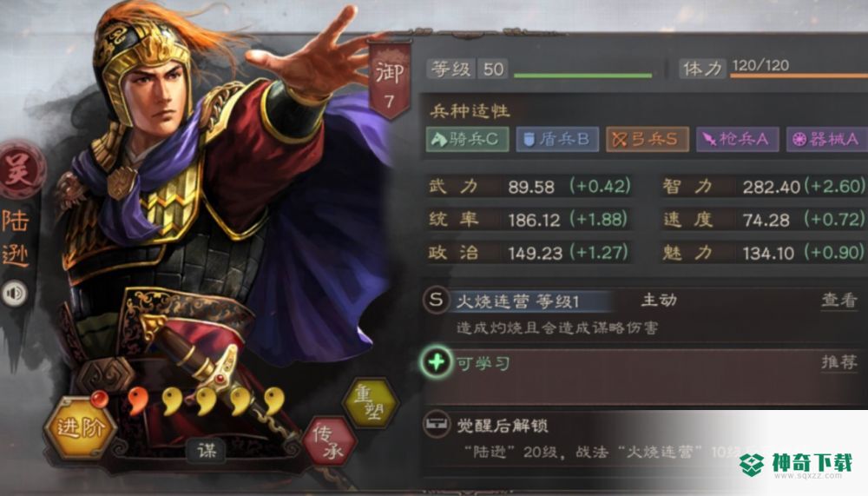Click the green plus 可学习 skill icon
Image resolution: width=868 pixels, height=496 pixels.
[x=437, y=362]
